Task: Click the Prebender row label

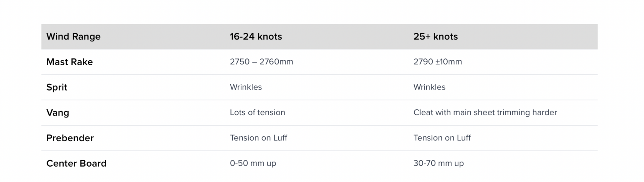Action: click(70, 138)
